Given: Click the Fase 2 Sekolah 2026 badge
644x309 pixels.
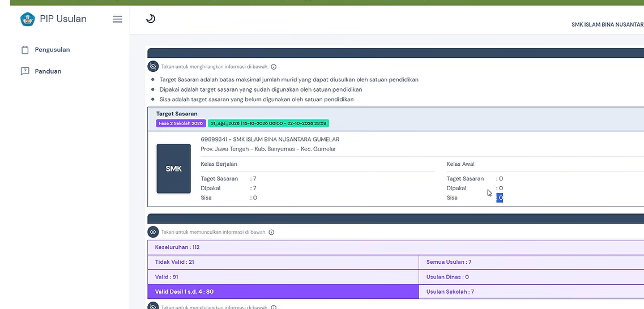Looking at the screenshot, I should pos(181,123).
